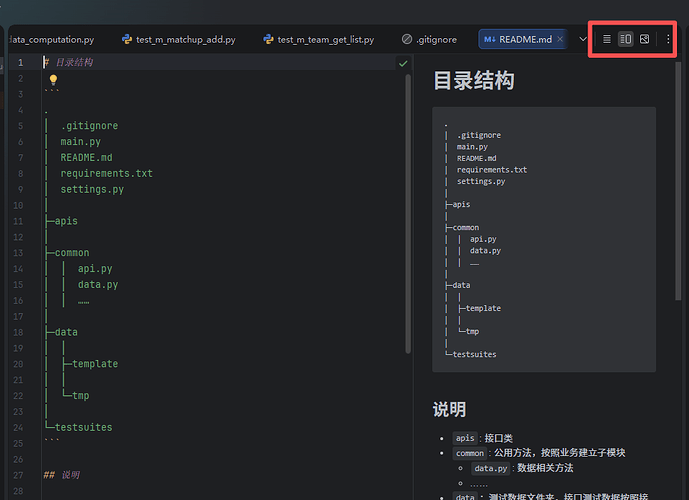Click the template entry in the editor
Screen dimensions: 689x500
coord(95,364)
